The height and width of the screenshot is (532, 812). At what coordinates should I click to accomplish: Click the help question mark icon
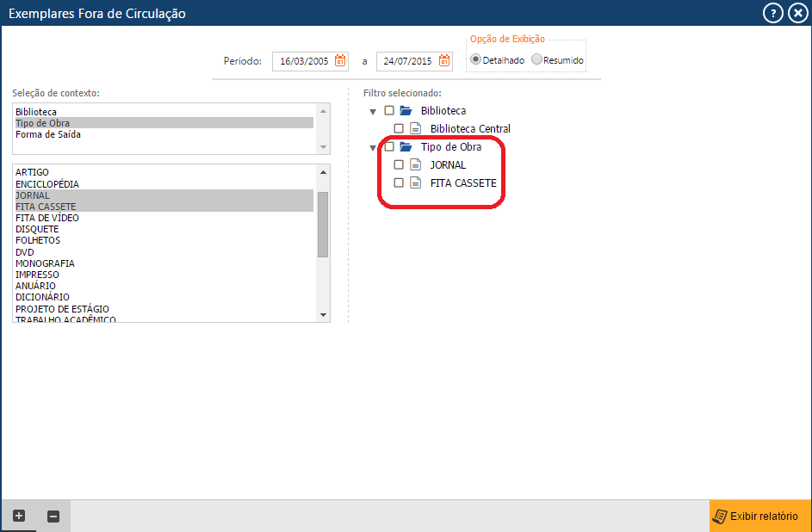coord(772,13)
